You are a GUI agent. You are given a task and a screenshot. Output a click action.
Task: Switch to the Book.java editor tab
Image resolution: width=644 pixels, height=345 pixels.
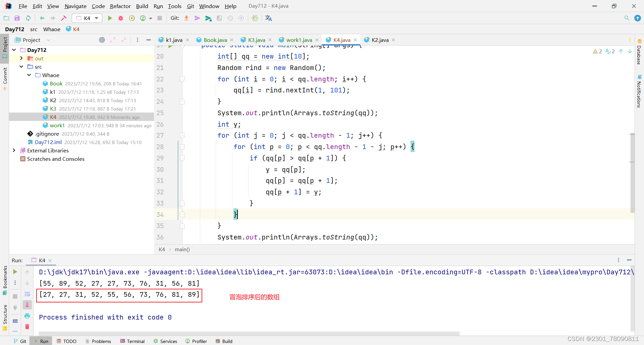pos(215,40)
